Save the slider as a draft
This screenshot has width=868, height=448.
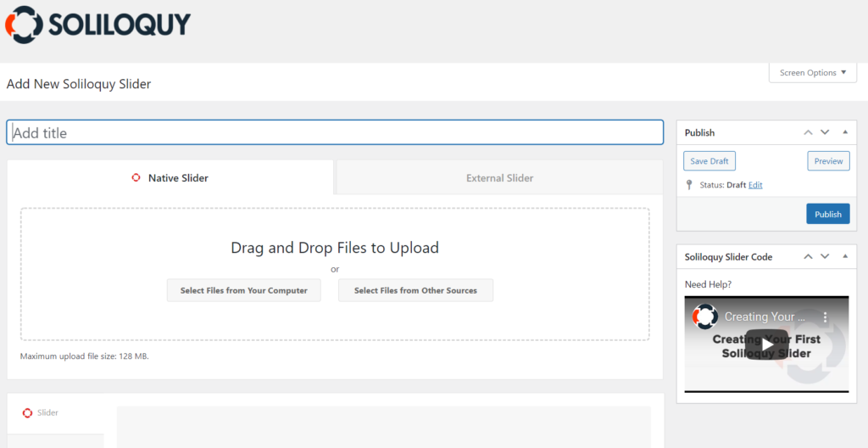709,161
